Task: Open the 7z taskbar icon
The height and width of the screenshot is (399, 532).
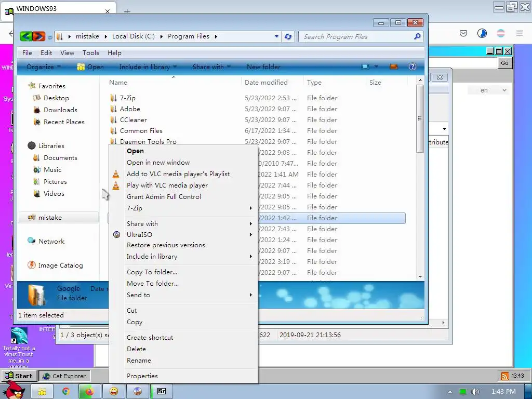Action: (x=162, y=392)
